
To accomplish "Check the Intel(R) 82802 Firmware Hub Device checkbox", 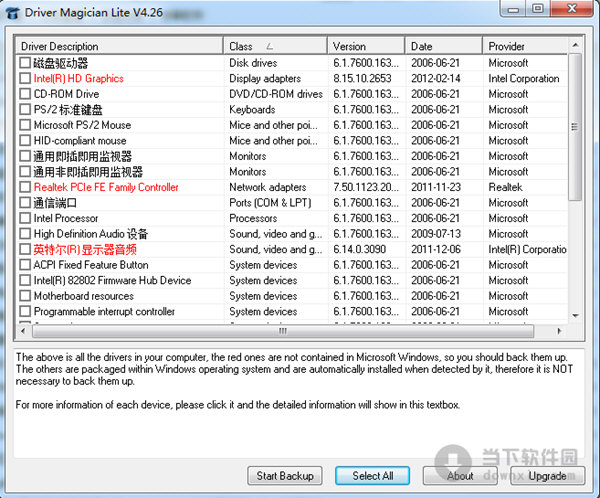I will click(x=25, y=280).
